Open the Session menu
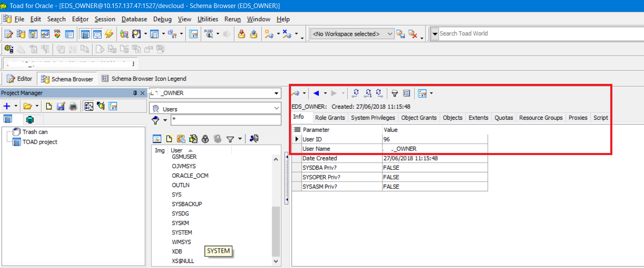 pyautogui.click(x=105, y=19)
